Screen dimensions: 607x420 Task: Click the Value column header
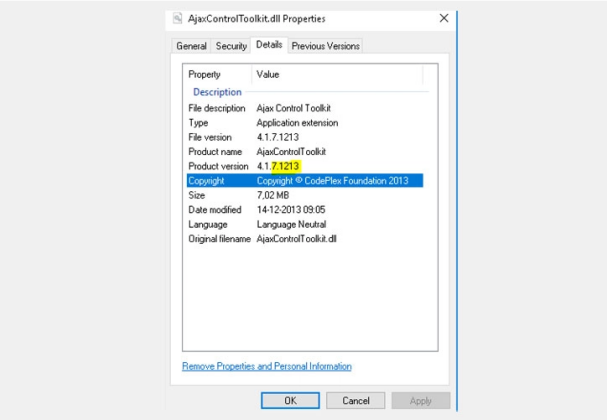pos(268,74)
